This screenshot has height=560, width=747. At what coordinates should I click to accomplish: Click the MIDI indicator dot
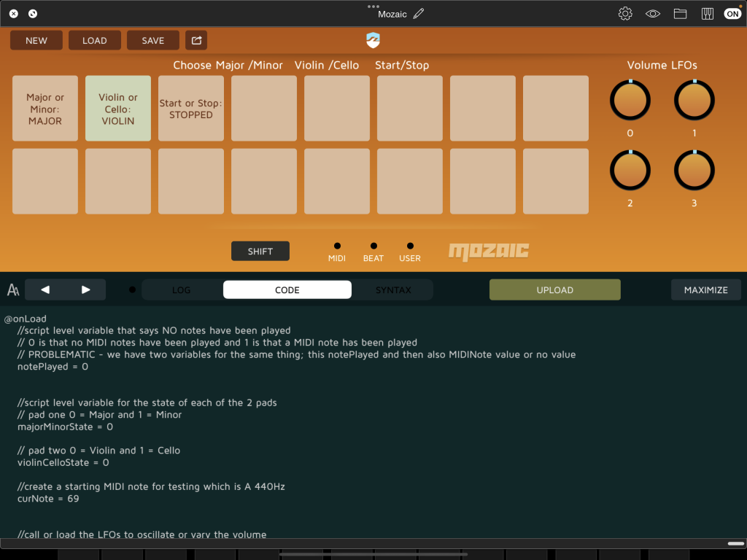point(337,246)
